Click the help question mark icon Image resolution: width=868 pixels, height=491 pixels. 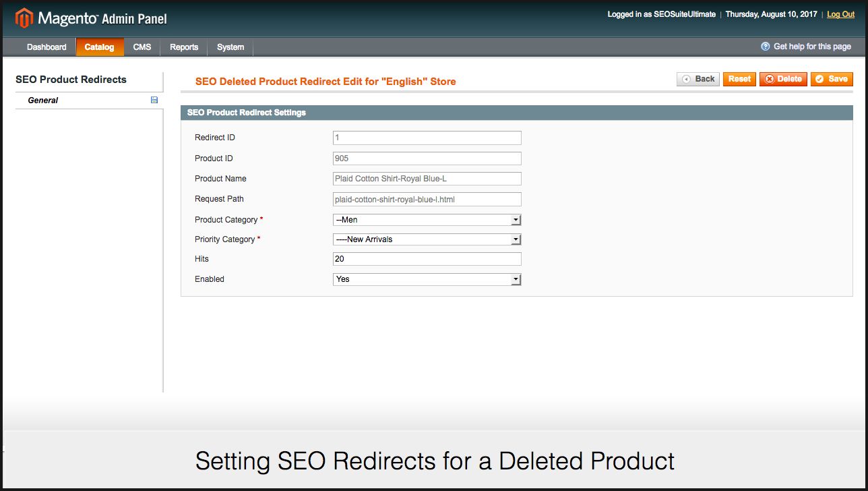pos(765,47)
